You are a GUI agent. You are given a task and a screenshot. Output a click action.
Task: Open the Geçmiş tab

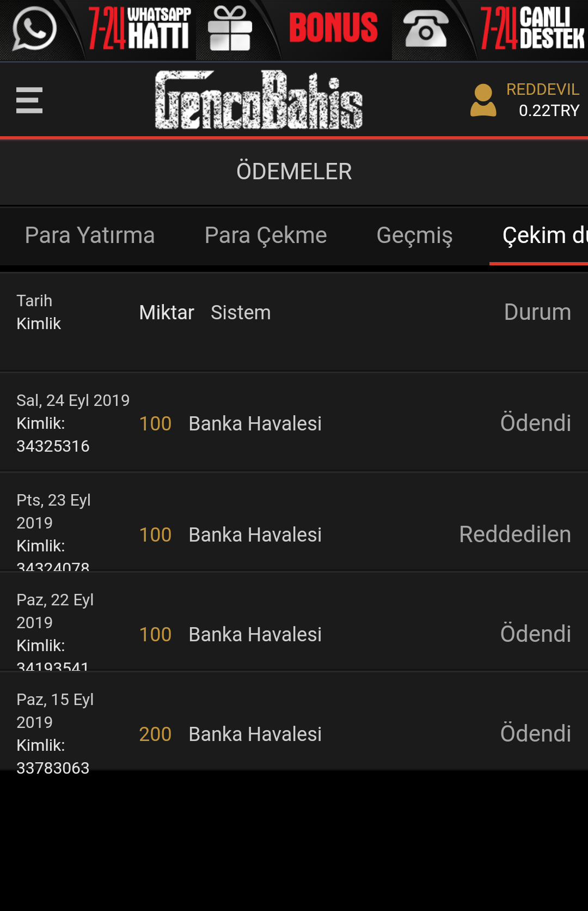[414, 235]
